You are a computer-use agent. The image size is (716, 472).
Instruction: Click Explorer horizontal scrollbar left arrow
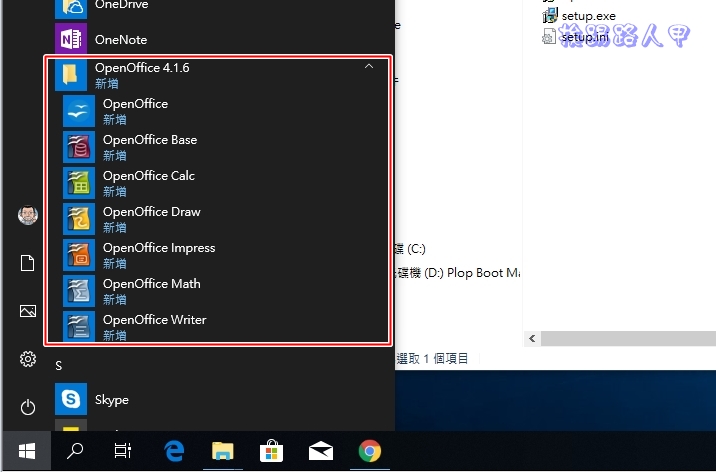tap(532, 339)
